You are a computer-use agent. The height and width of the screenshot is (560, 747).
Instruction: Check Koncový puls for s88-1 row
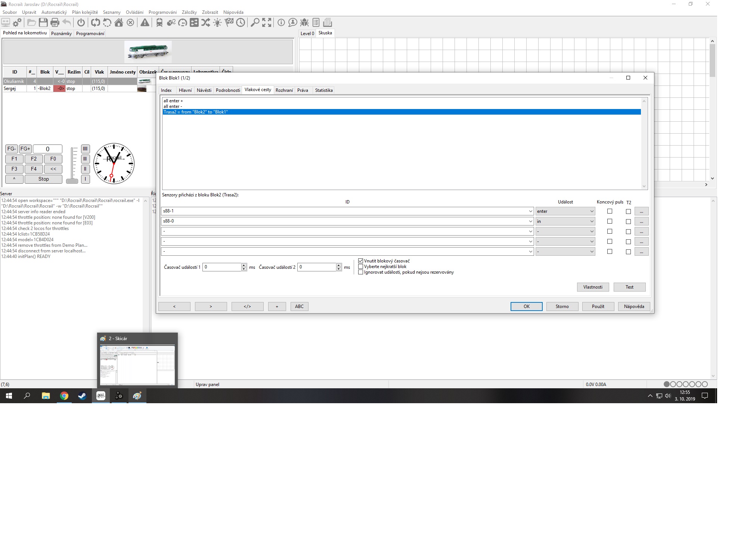(x=610, y=211)
